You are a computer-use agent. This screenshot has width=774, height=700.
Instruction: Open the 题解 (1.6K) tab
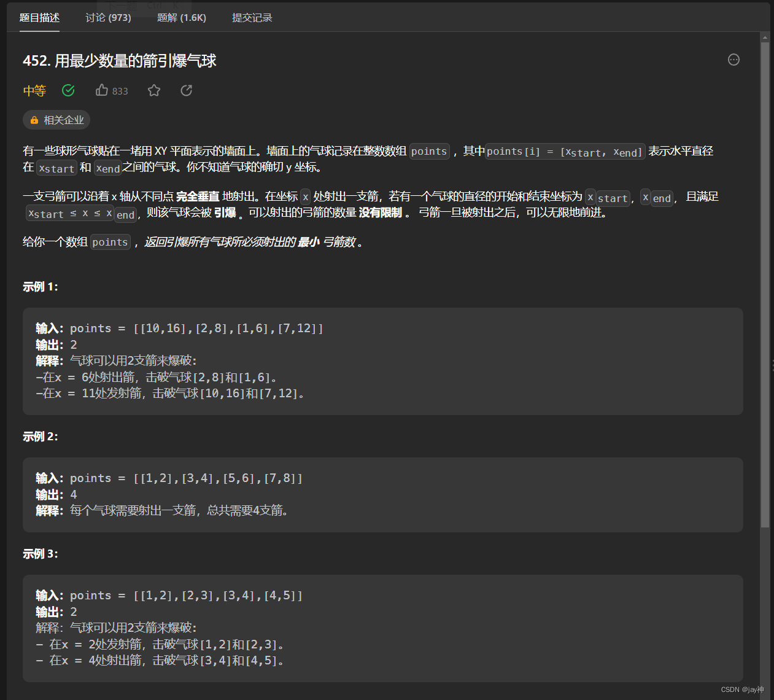click(182, 18)
